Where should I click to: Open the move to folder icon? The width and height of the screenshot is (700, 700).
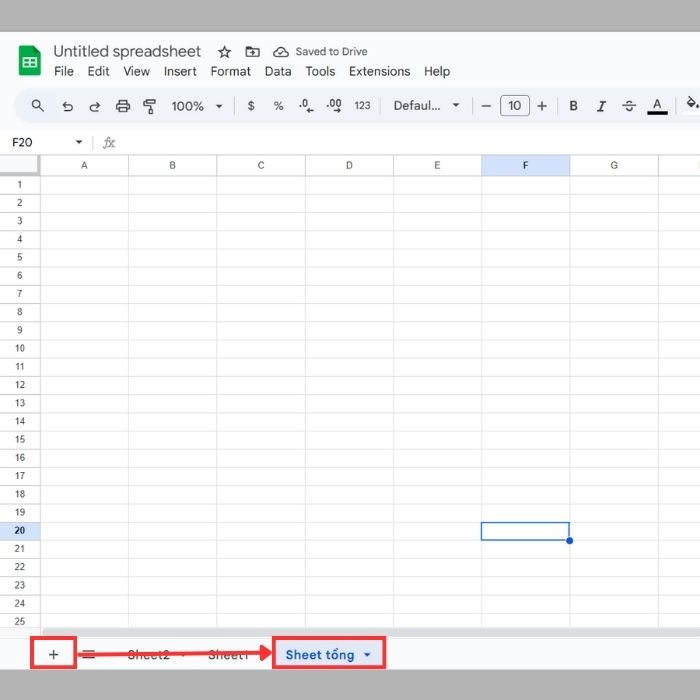point(252,52)
